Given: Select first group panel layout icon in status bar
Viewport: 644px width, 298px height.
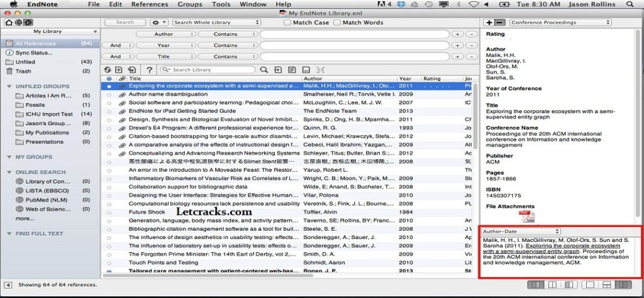Looking at the screenshot, I should click(x=535, y=284).
